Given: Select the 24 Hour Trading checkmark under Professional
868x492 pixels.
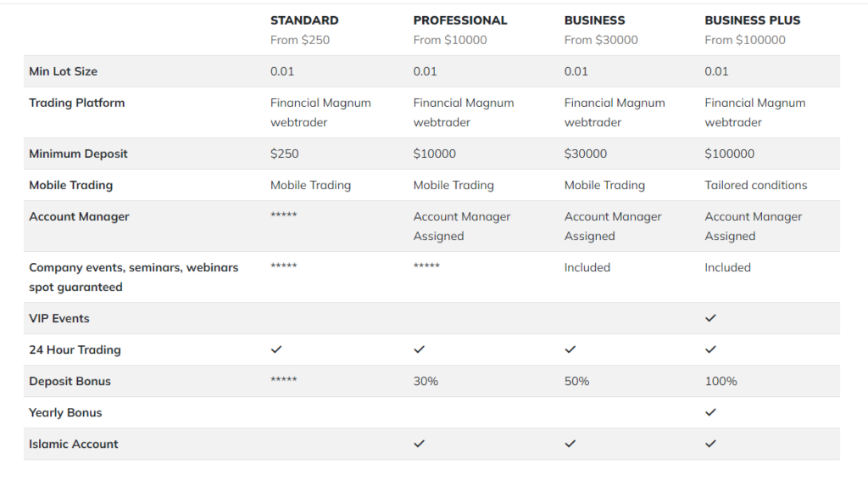Looking at the screenshot, I should point(419,349).
